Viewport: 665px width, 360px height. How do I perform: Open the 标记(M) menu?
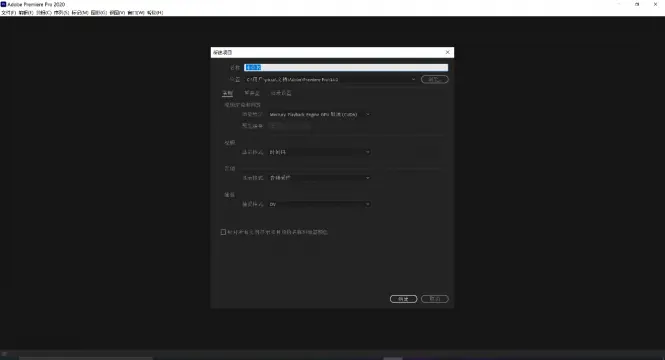point(80,13)
